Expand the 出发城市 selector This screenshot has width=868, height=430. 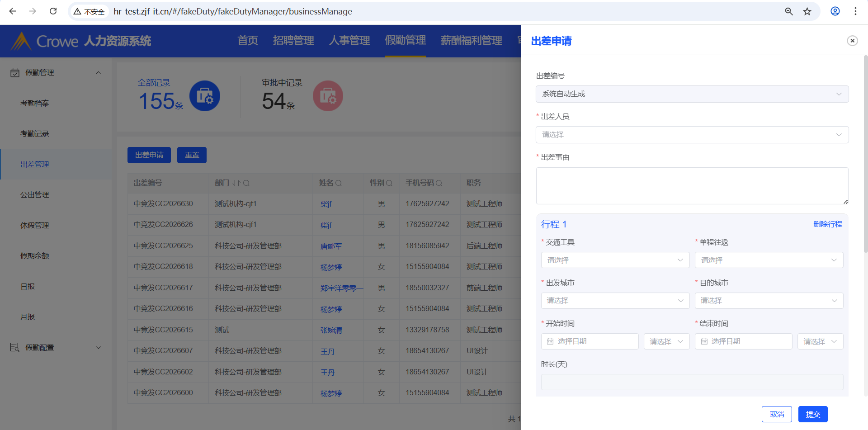(615, 301)
